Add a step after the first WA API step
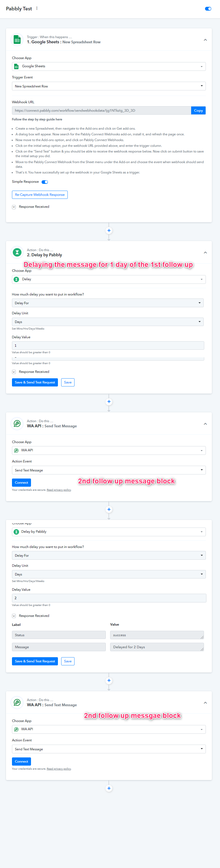 click(x=109, y=510)
